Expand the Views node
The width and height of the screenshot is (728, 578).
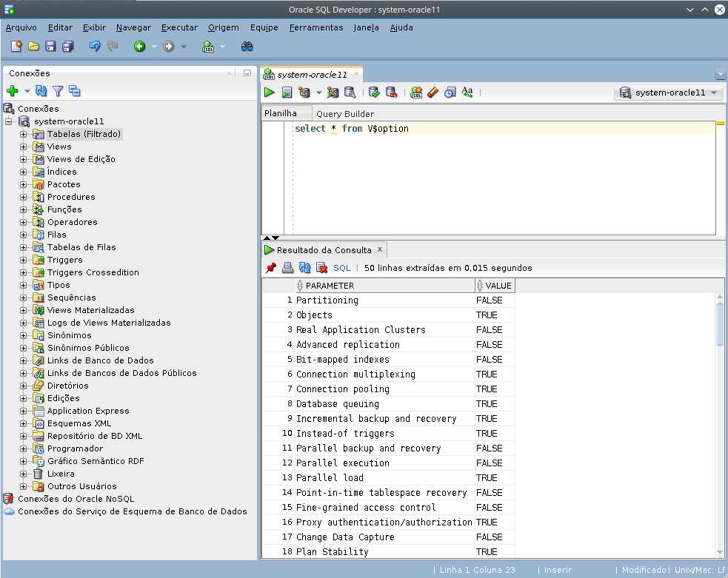(23, 147)
